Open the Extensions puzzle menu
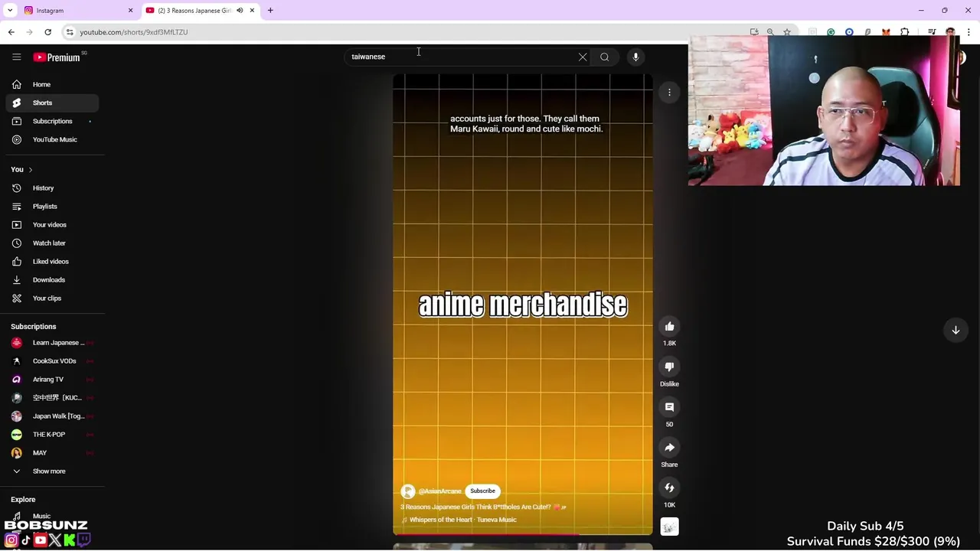The height and width of the screenshot is (551, 980). [x=905, y=32]
